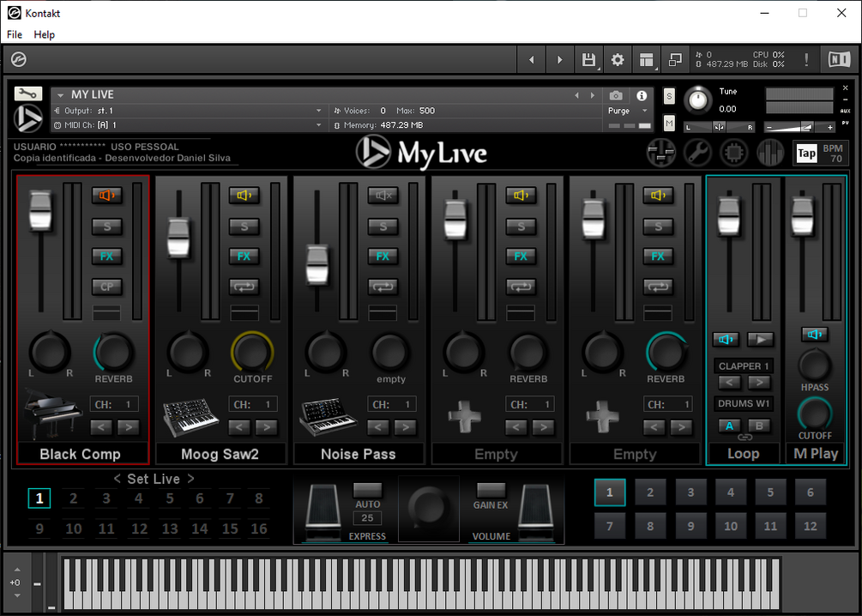Viewport: 862px width, 616px height.
Task: Click the Noise Pass synth image
Action: [x=329, y=418]
